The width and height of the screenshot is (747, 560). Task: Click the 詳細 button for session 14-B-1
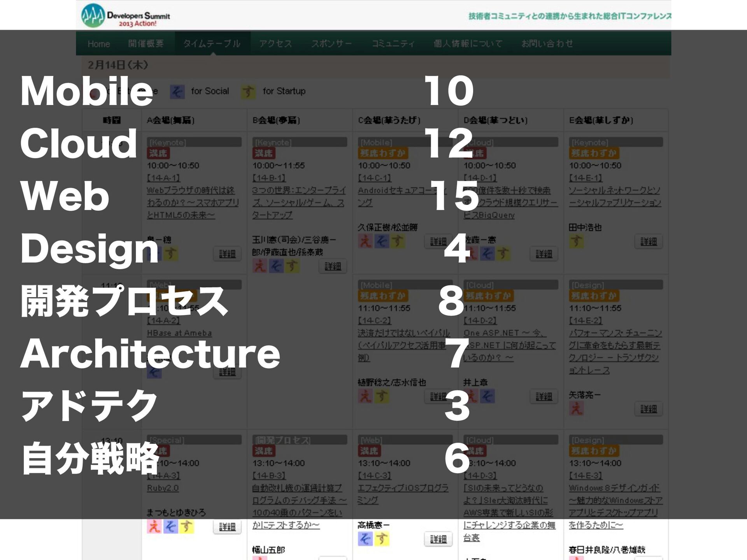pos(333,266)
